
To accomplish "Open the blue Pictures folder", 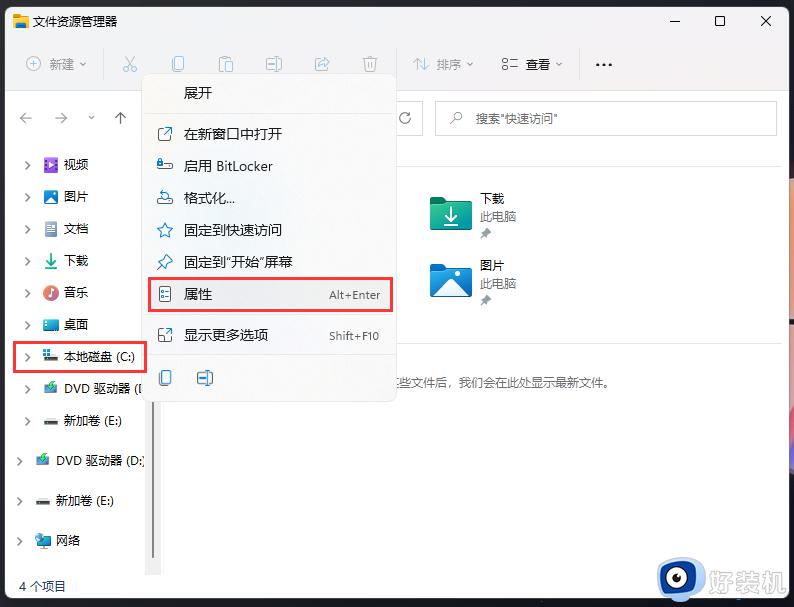I will [x=450, y=281].
